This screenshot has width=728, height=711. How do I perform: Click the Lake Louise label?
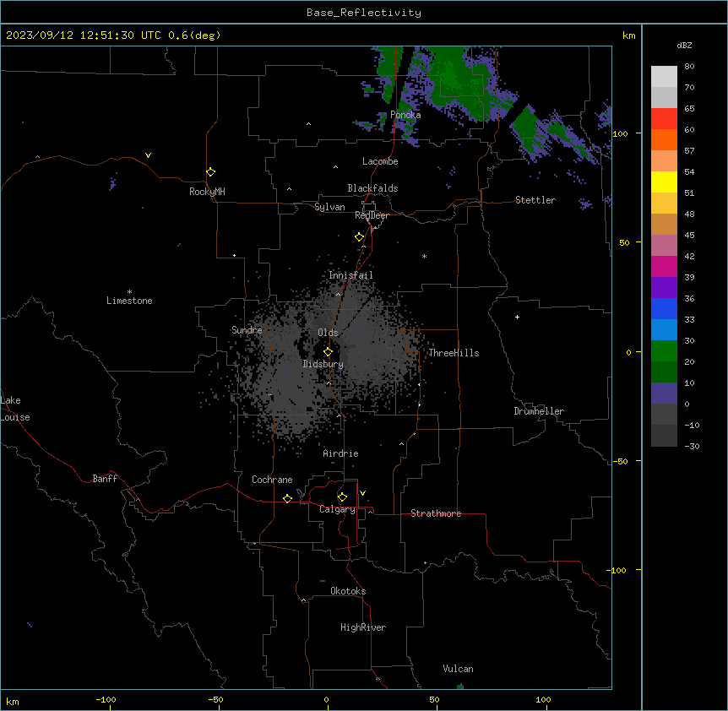[15, 409]
